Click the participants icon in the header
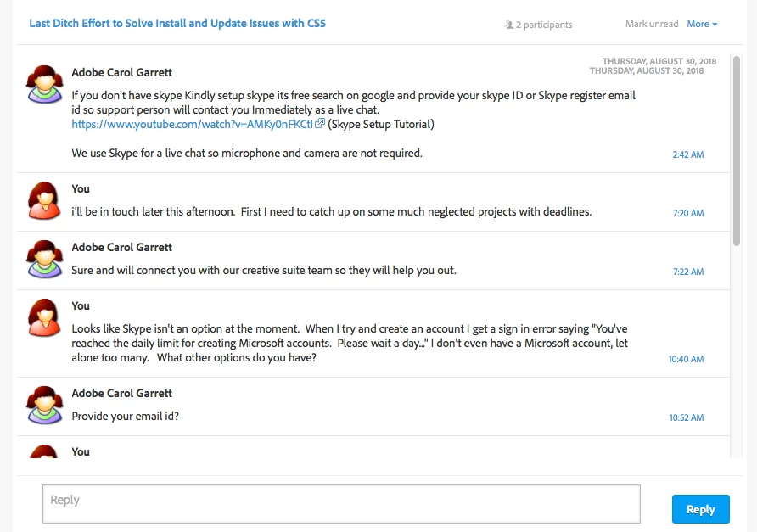Viewport: 757px width, 532px height. click(x=509, y=25)
